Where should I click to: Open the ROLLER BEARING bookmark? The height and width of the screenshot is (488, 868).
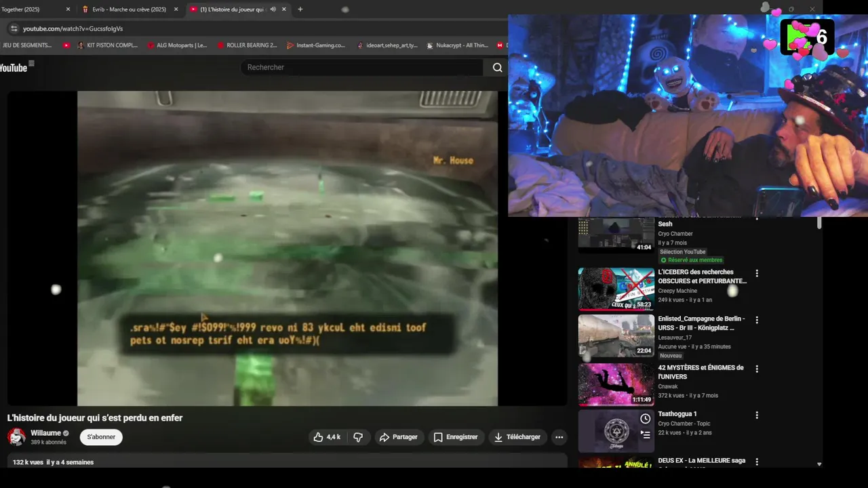247,45
